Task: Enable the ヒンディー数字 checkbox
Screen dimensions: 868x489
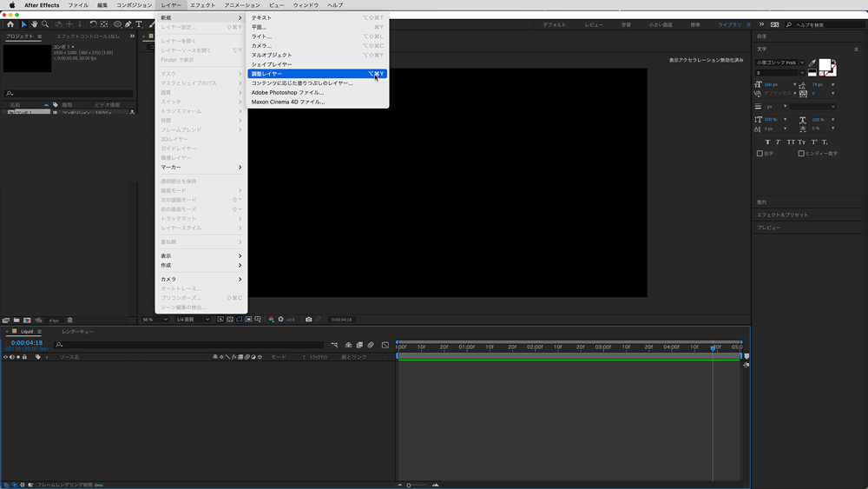Action: [801, 154]
